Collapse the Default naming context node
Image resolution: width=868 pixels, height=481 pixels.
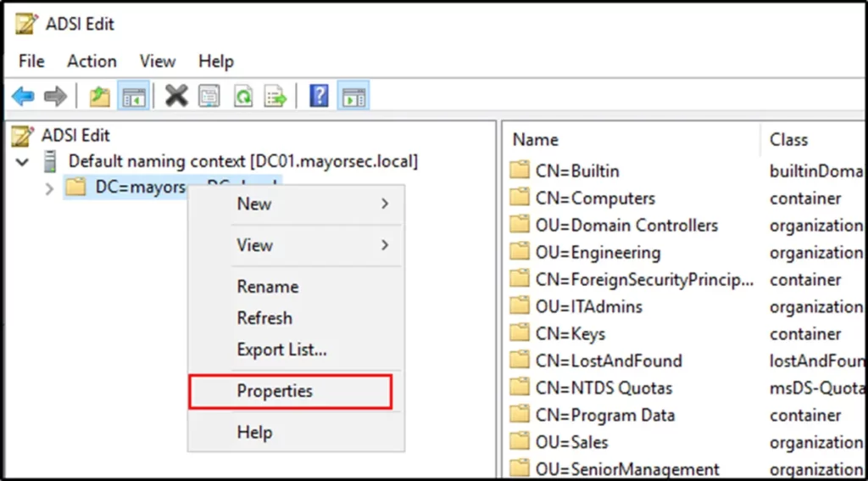[x=23, y=161]
